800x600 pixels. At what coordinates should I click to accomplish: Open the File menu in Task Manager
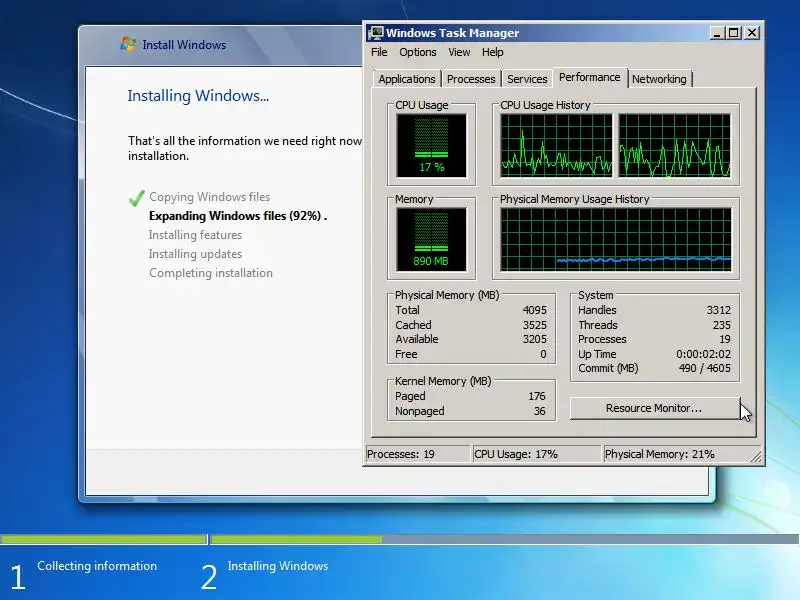[x=379, y=52]
